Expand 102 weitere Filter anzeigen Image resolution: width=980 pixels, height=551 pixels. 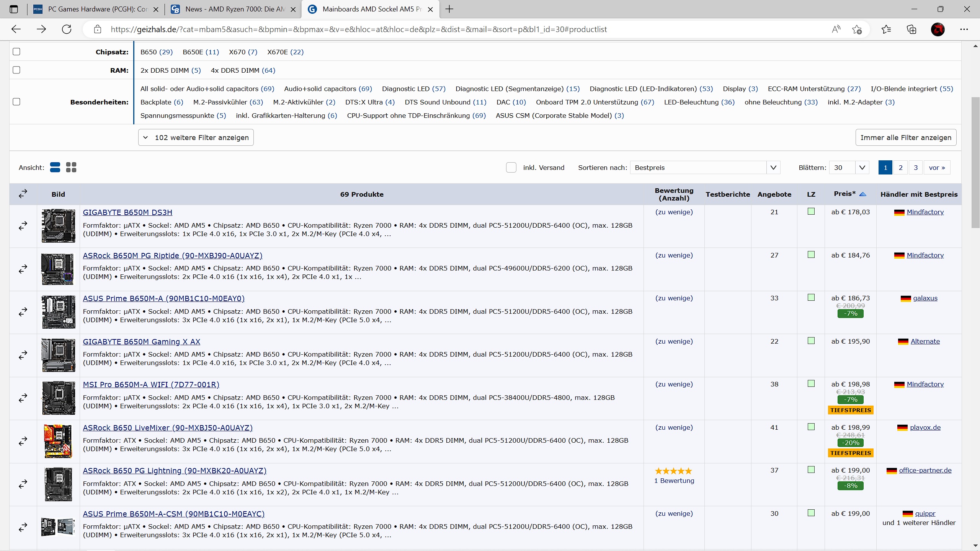(x=196, y=137)
